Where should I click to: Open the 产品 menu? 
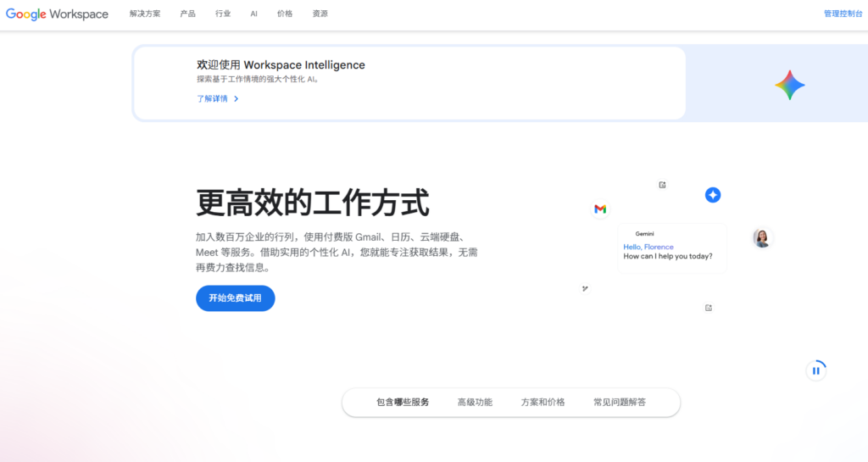pyautogui.click(x=187, y=14)
